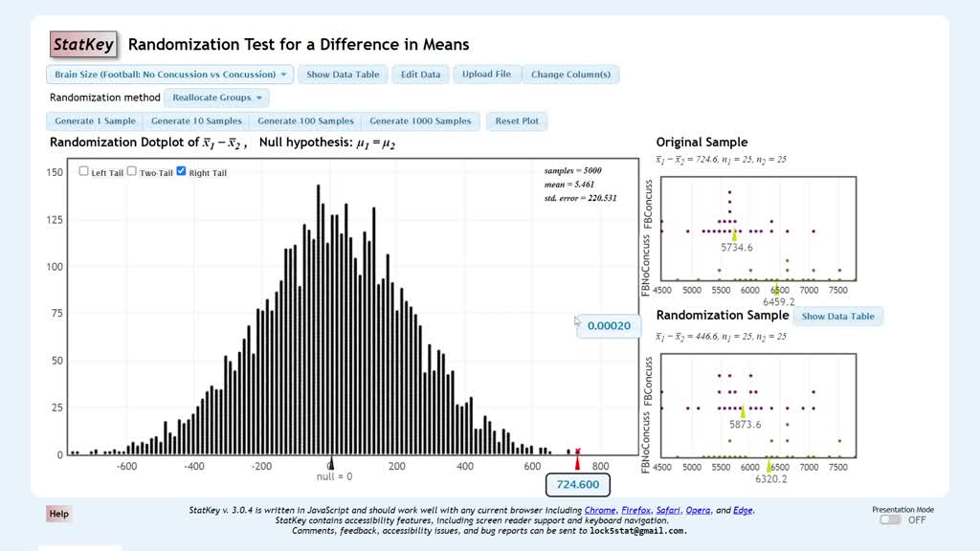Switch Presentation Mode on
Viewport: 980px width, 551px height.
[x=888, y=519]
